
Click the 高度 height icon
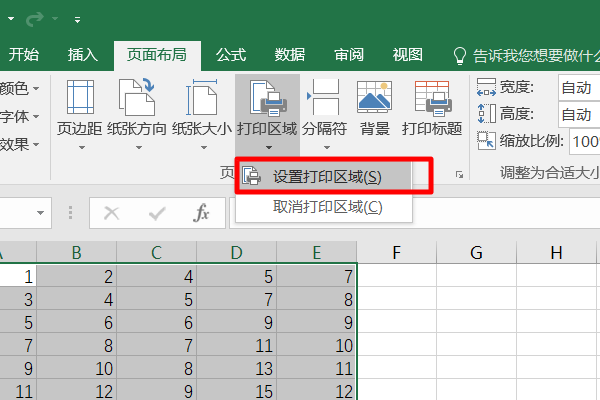pos(486,114)
